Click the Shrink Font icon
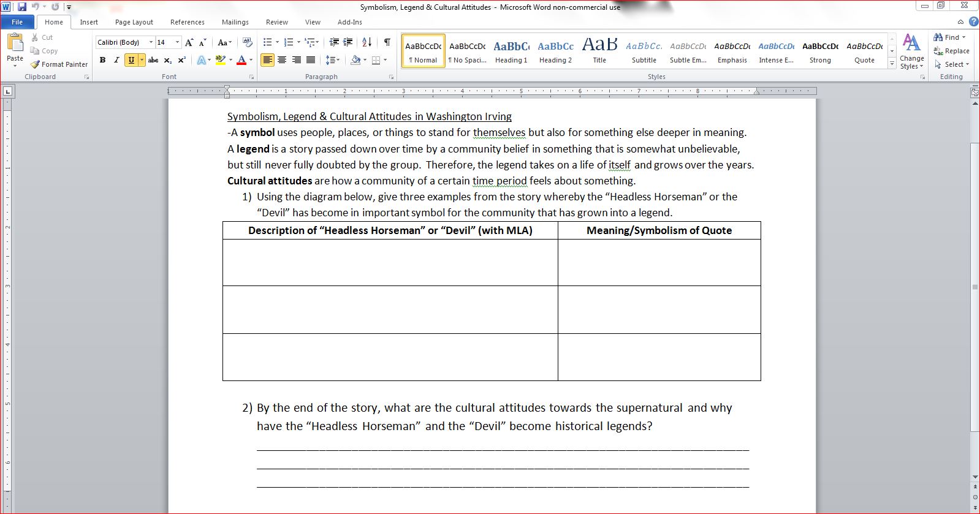The image size is (980, 514). pos(203,42)
